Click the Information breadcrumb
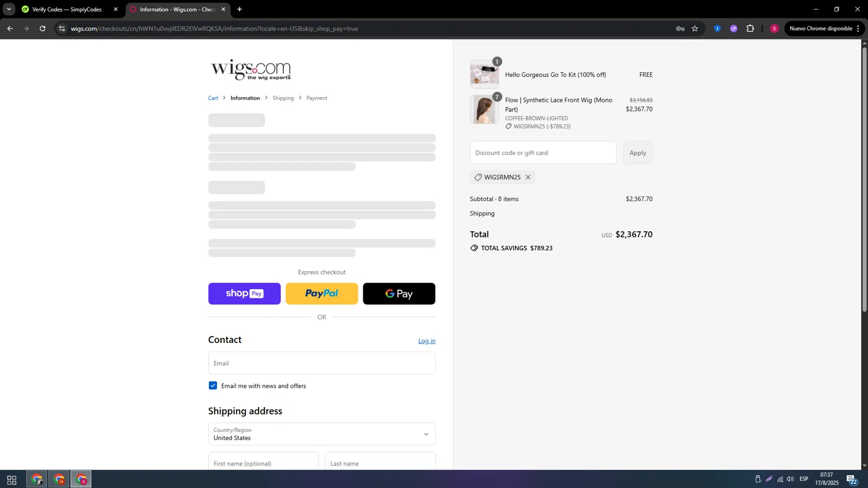This screenshot has height=488, width=868. pyautogui.click(x=245, y=98)
